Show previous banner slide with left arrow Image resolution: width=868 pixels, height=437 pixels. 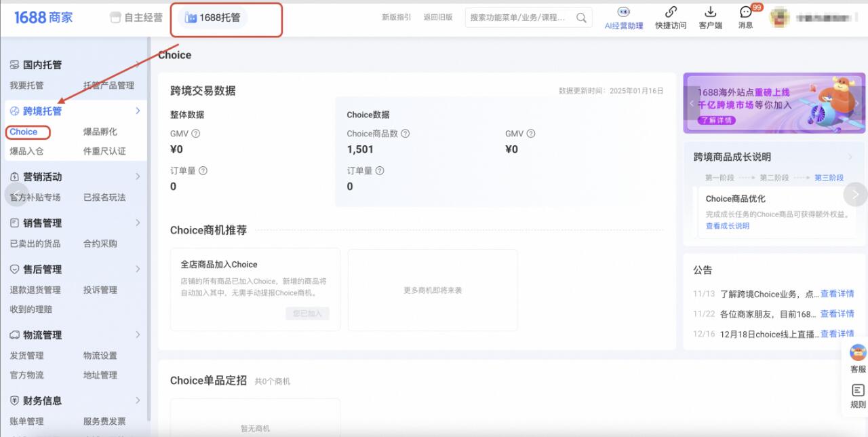coord(692,104)
